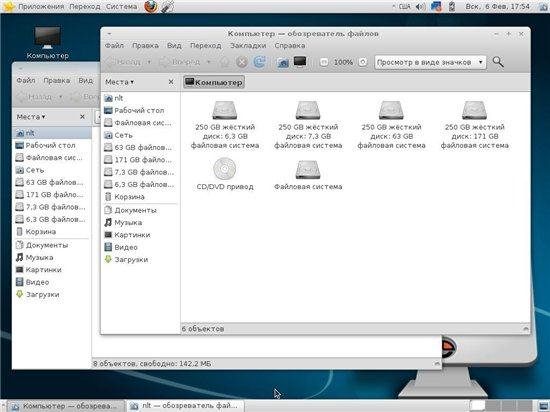This screenshot has width=550, height=412.
Task: Click the Компьютер location path button
Action: click(x=214, y=82)
